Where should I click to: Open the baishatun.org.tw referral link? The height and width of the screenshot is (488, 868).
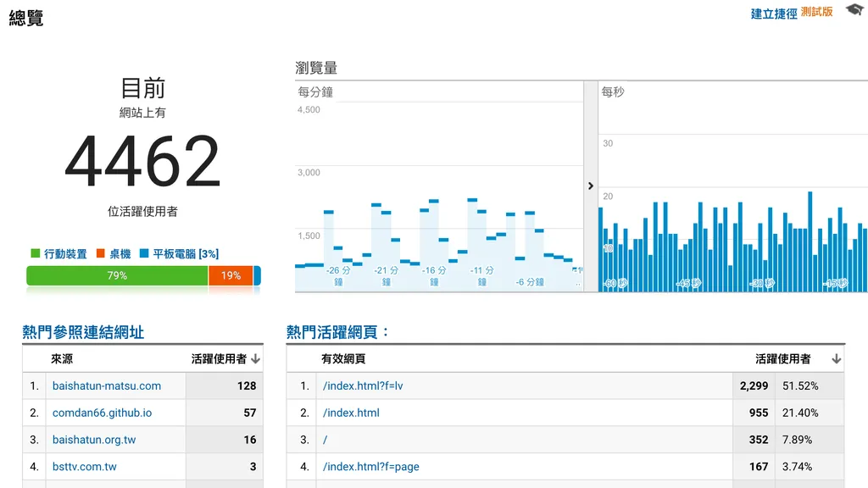(x=94, y=440)
